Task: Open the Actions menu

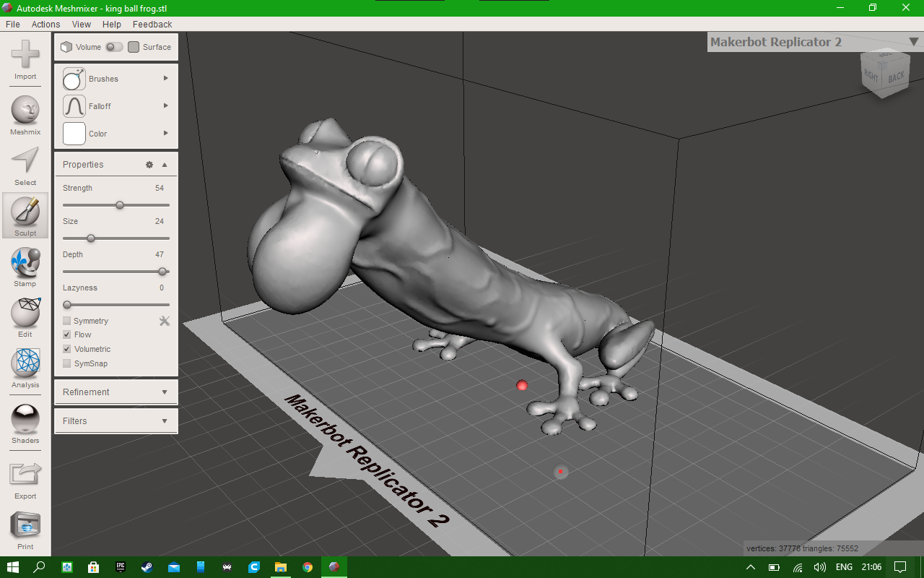Action: point(45,24)
